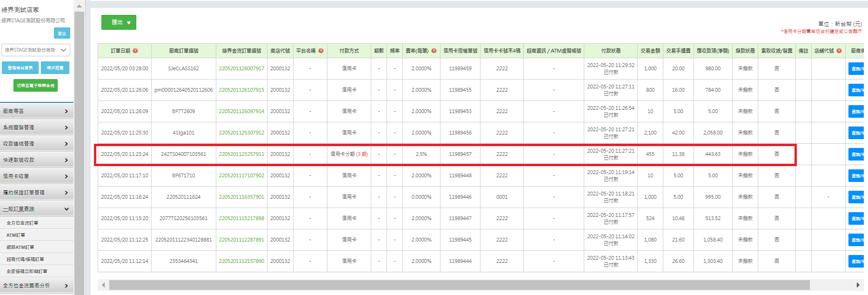
Task: Click the horizontal scrollbar left arrow
Action: (103, 285)
